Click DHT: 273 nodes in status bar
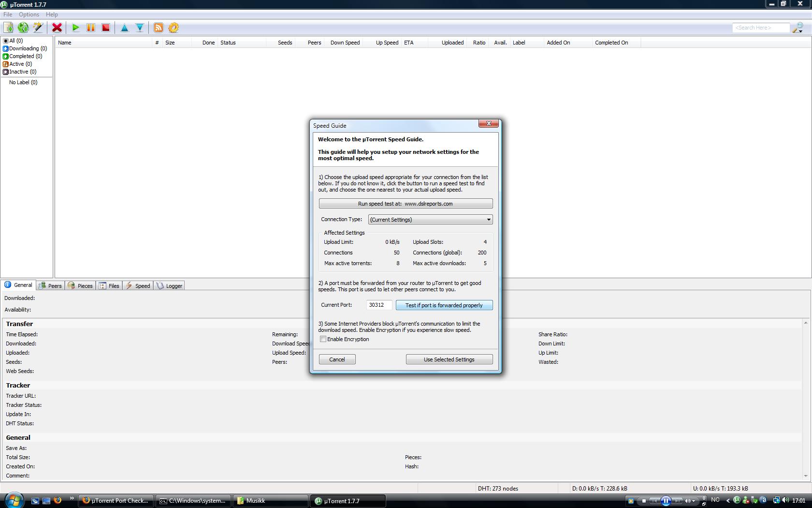The height and width of the screenshot is (508, 812). pyautogui.click(x=498, y=489)
